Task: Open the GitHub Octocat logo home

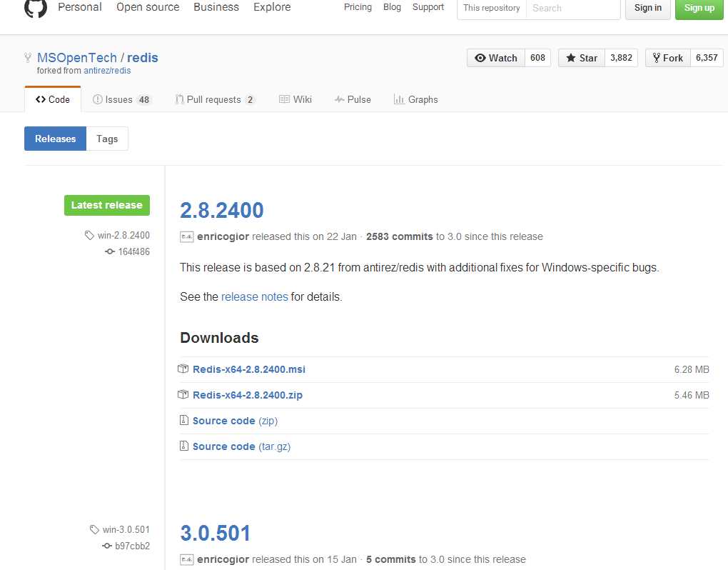Action: pyautogui.click(x=36, y=7)
